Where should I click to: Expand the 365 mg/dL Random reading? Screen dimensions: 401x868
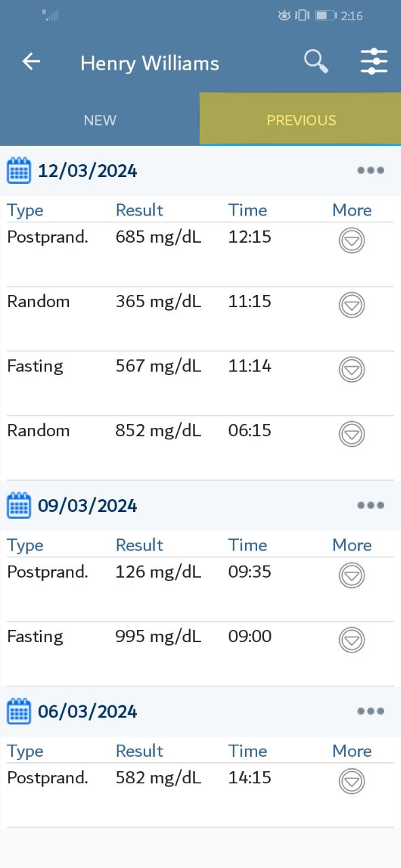pos(351,305)
